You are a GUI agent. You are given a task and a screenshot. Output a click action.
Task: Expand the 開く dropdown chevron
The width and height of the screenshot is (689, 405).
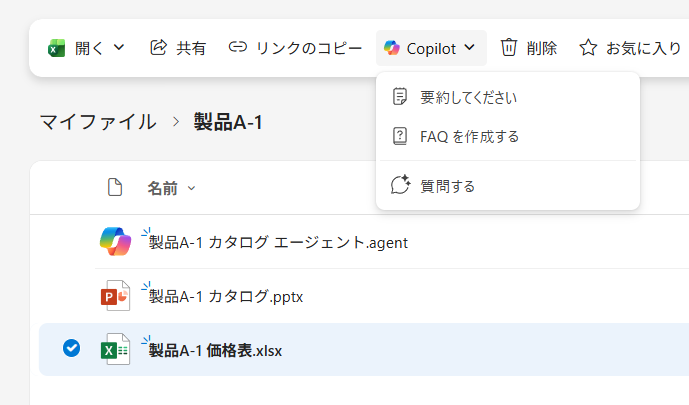click(120, 47)
